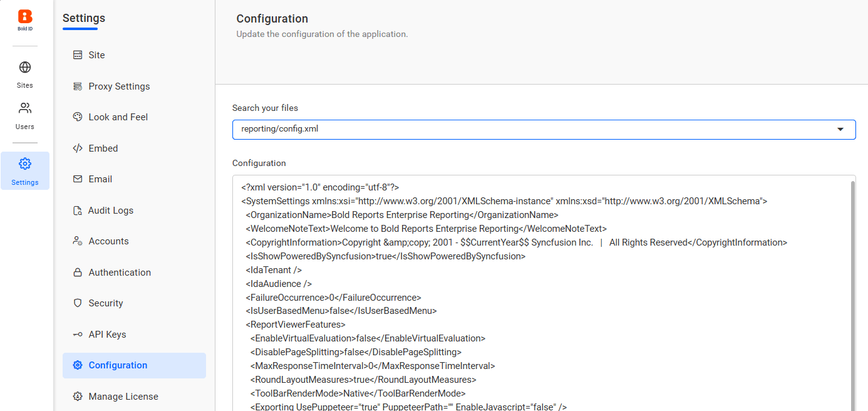Click the Security shield icon
This screenshot has width=868, height=411.
[x=78, y=303]
